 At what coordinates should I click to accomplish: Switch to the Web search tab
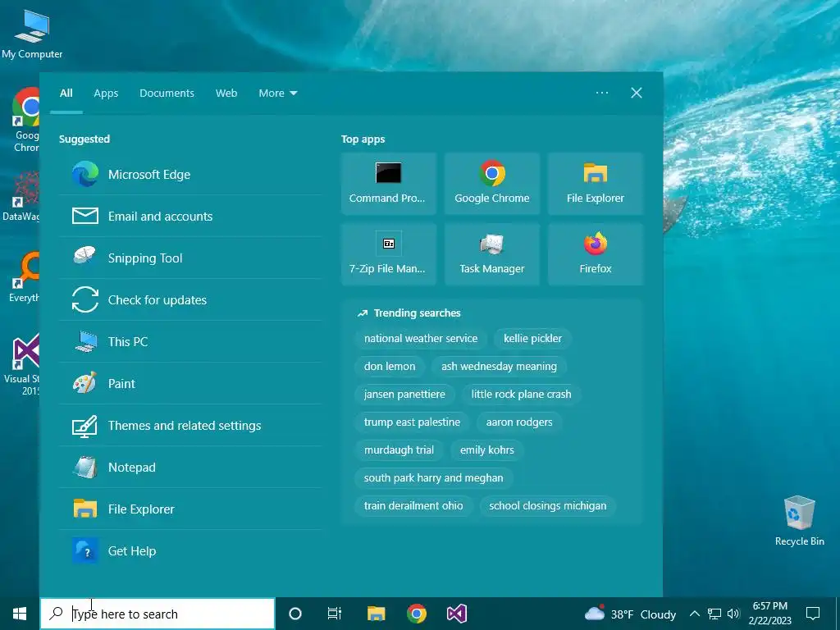(x=226, y=94)
